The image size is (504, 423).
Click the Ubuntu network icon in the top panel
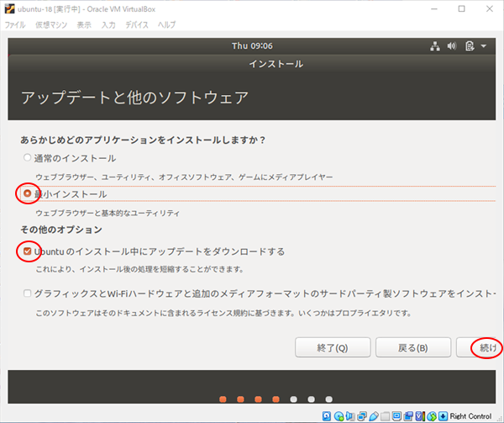click(x=435, y=46)
